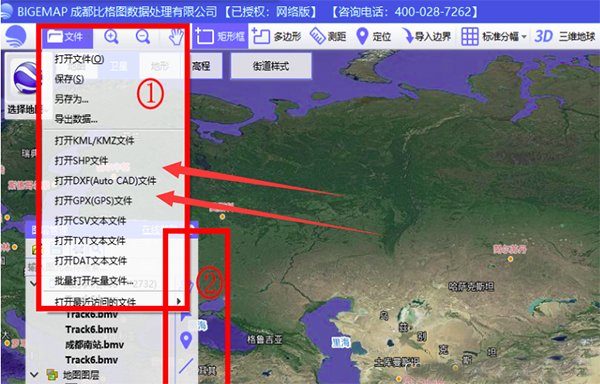Collapse the 地图图层 tree node
This screenshot has height=384, width=600.
(34, 374)
